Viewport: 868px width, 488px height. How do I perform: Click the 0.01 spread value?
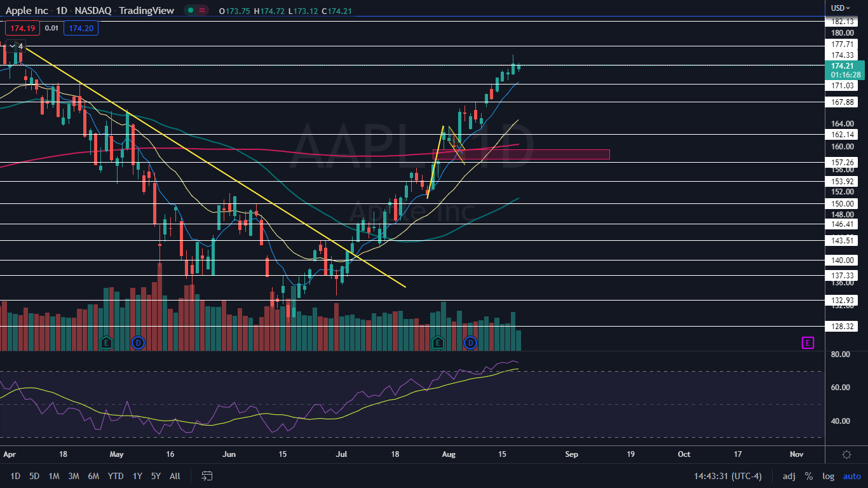point(51,28)
